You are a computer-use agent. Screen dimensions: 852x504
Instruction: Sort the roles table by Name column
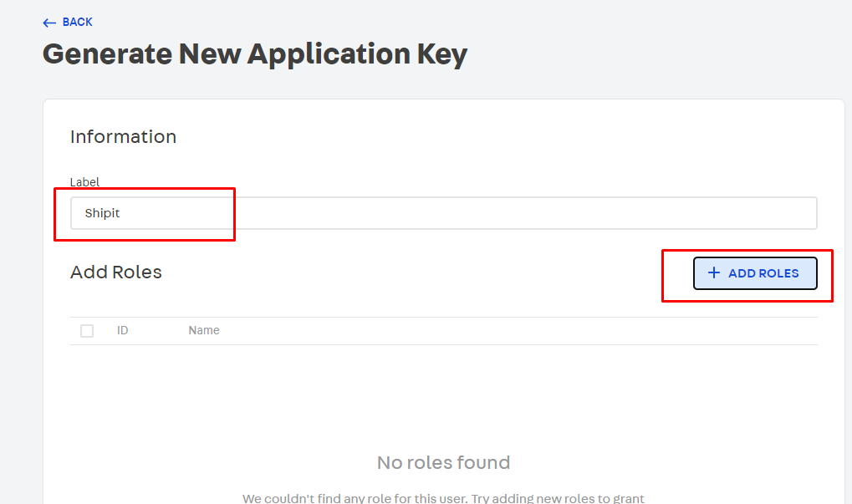[x=204, y=330]
